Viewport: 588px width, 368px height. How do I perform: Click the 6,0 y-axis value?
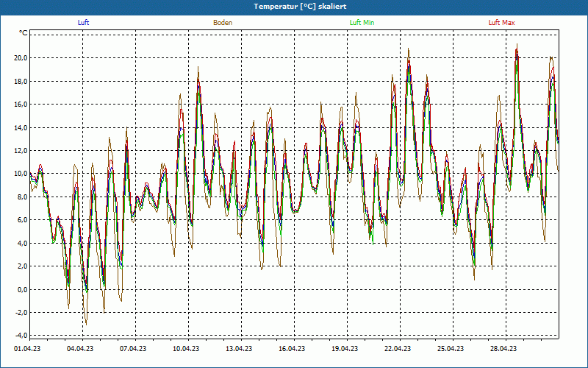click(x=22, y=220)
